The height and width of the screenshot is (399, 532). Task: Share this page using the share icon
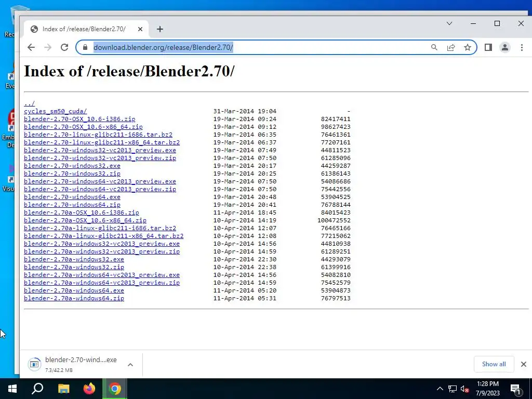pyautogui.click(x=451, y=47)
